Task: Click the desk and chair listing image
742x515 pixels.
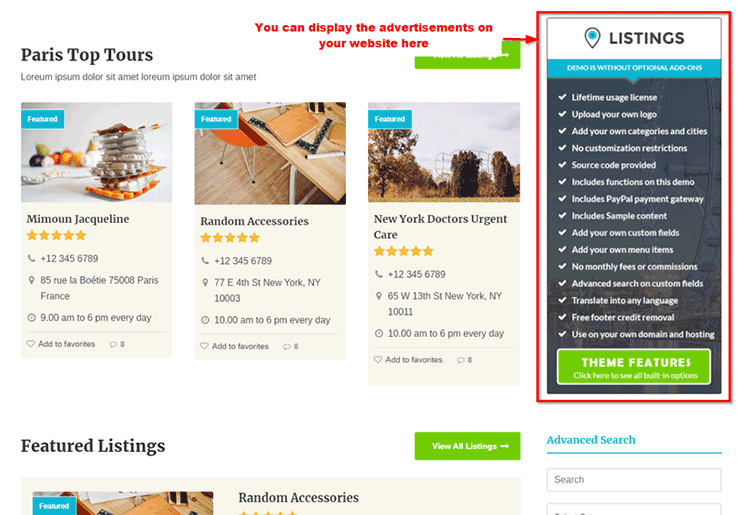Action: (270, 153)
